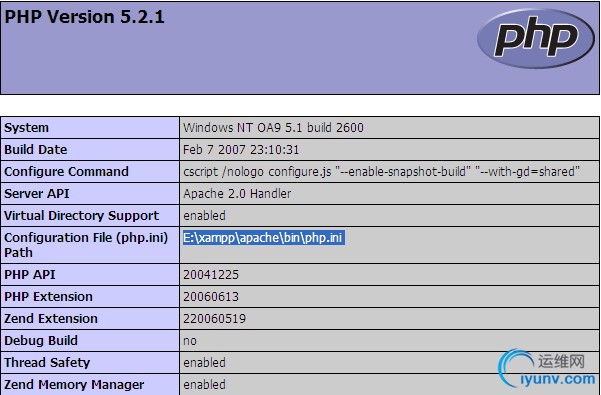Click 'Windows NT OA9 5.1 build 2600' value
Viewport: 601px width, 395px height.
click(x=273, y=128)
